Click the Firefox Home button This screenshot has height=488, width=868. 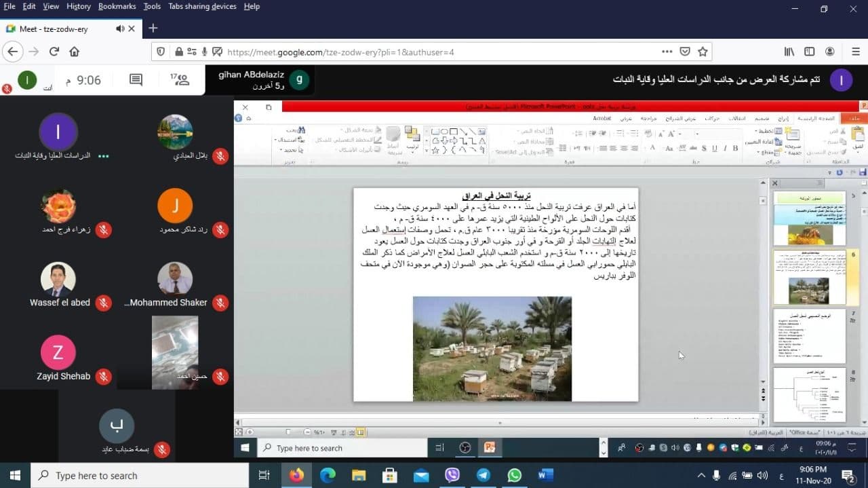(75, 52)
